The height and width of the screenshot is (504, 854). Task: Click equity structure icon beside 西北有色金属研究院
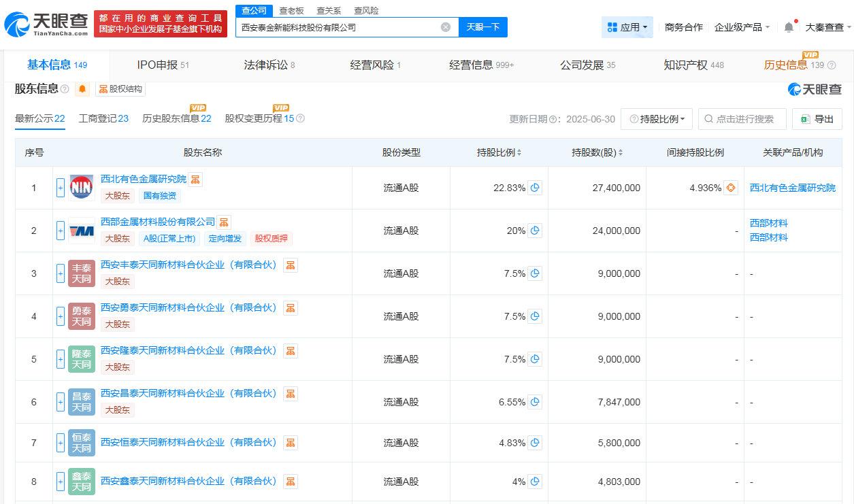(x=195, y=180)
